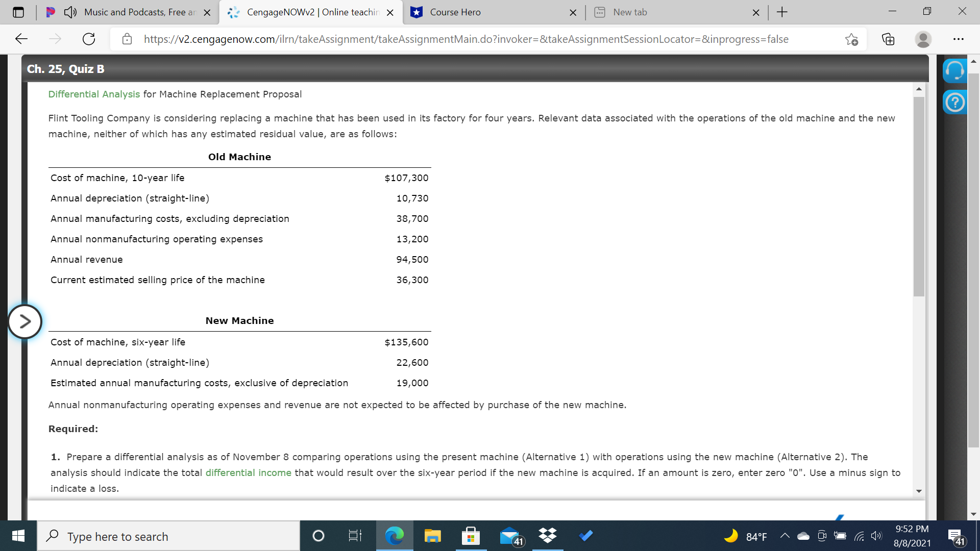
Task: Click the headset support icon
Action: click(x=954, y=70)
